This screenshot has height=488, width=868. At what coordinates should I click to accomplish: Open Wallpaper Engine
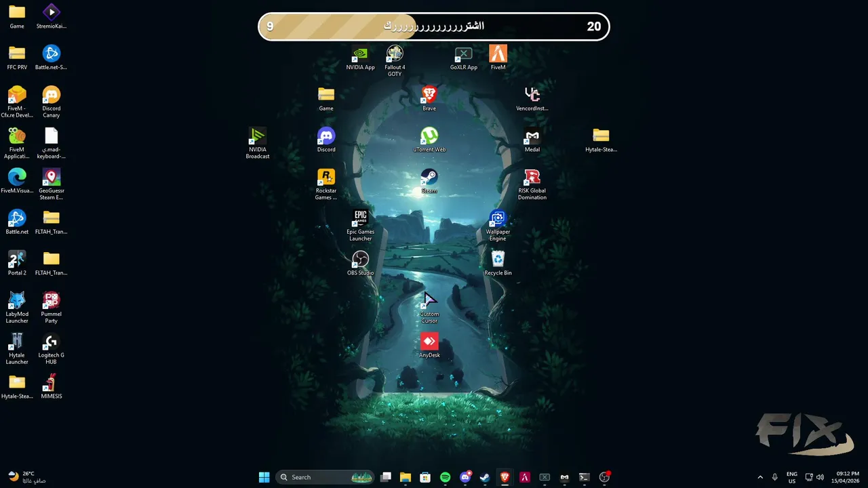click(x=498, y=226)
